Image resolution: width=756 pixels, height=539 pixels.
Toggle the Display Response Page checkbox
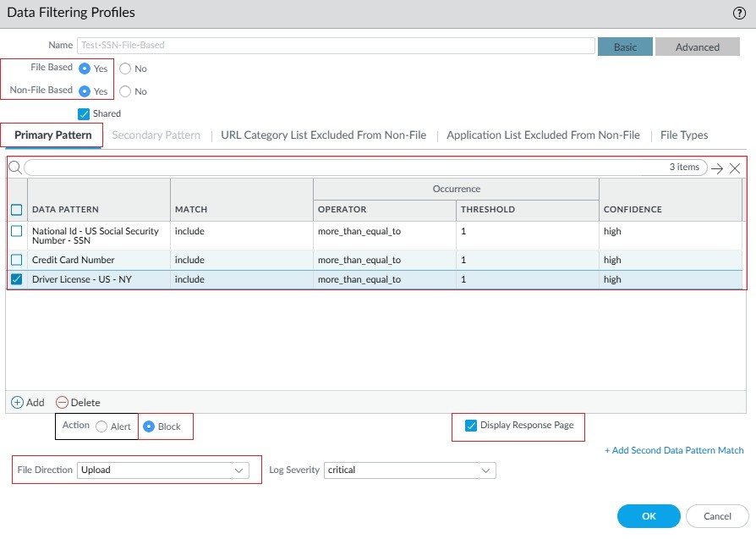point(471,426)
